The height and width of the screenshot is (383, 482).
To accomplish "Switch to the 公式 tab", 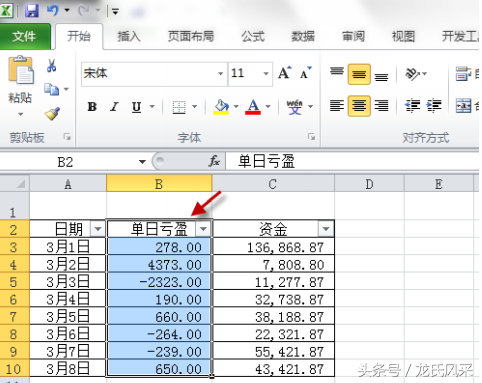I will tap(253, 36).
